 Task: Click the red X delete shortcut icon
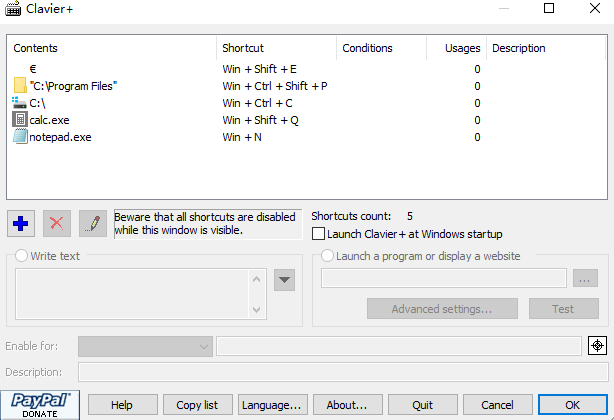point(57,223)
